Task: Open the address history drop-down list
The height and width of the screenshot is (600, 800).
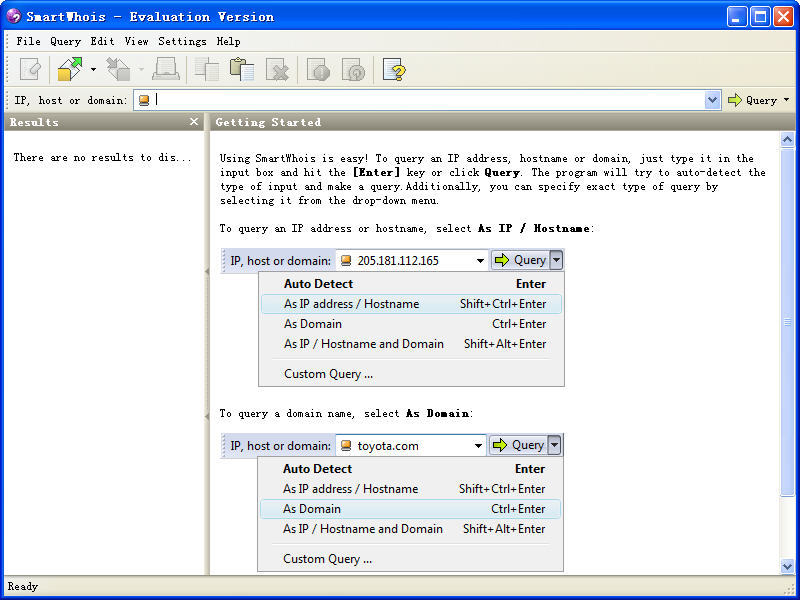Action: [x=712, y=100]
